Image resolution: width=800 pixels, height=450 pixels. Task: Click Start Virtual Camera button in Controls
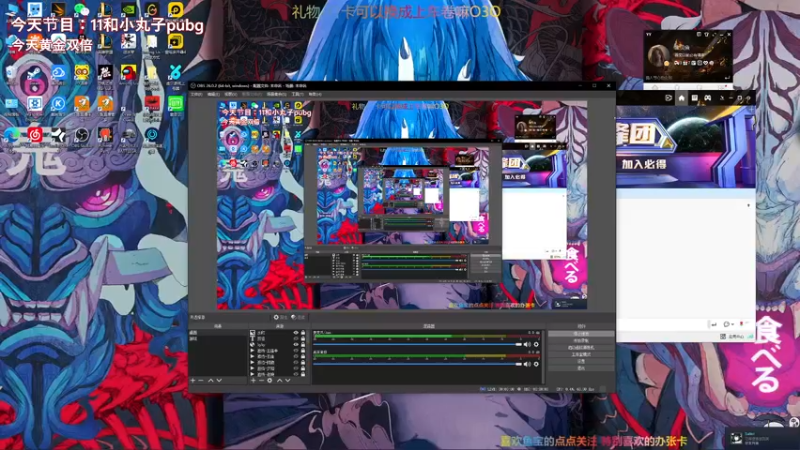pos(581,347)
